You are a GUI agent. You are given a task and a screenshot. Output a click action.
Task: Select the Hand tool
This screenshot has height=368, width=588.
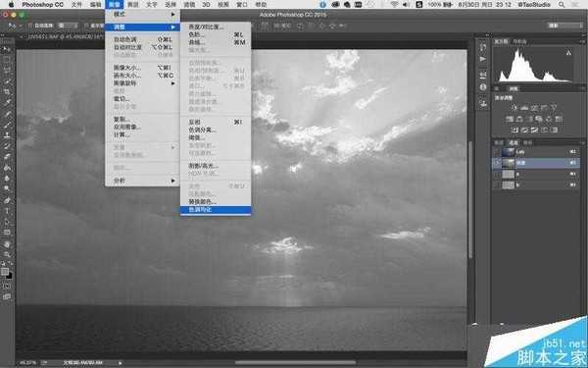coord(7,244)
